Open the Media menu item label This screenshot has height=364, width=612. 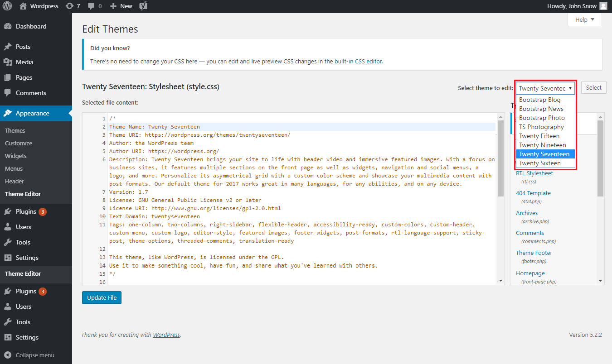coord(24,62)
